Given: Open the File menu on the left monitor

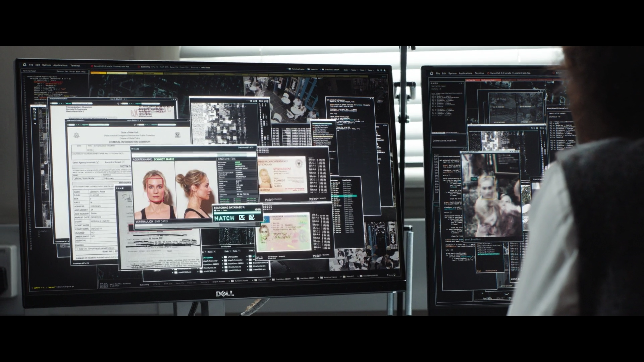Looking at the screenshot, I should click(x=31, y=65).
